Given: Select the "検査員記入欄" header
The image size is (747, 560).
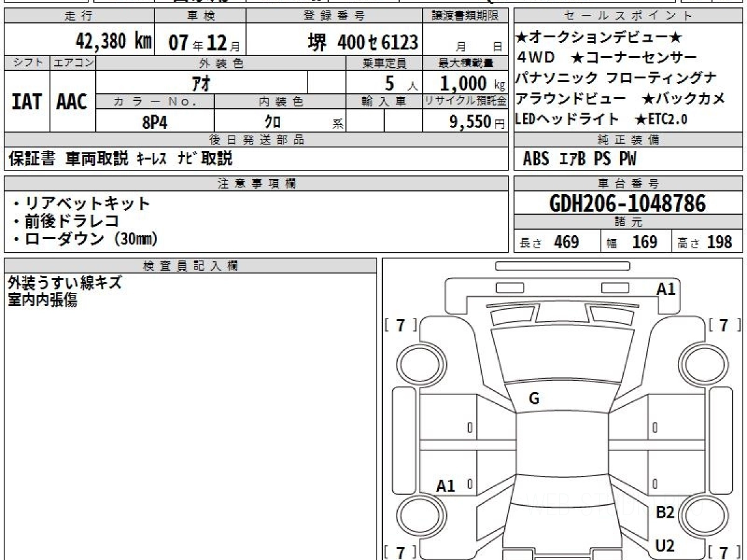Looking at the screenshot, I should click(190, 265).
